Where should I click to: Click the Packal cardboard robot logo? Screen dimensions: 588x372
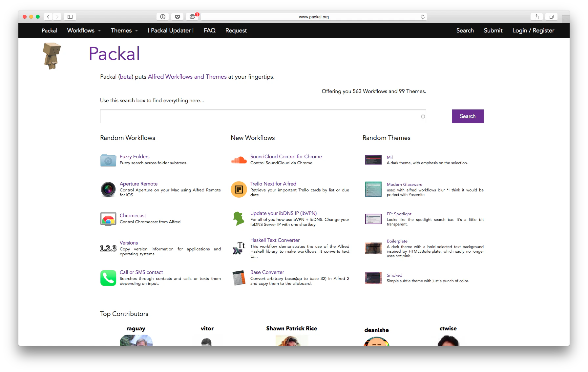[52, 56]
